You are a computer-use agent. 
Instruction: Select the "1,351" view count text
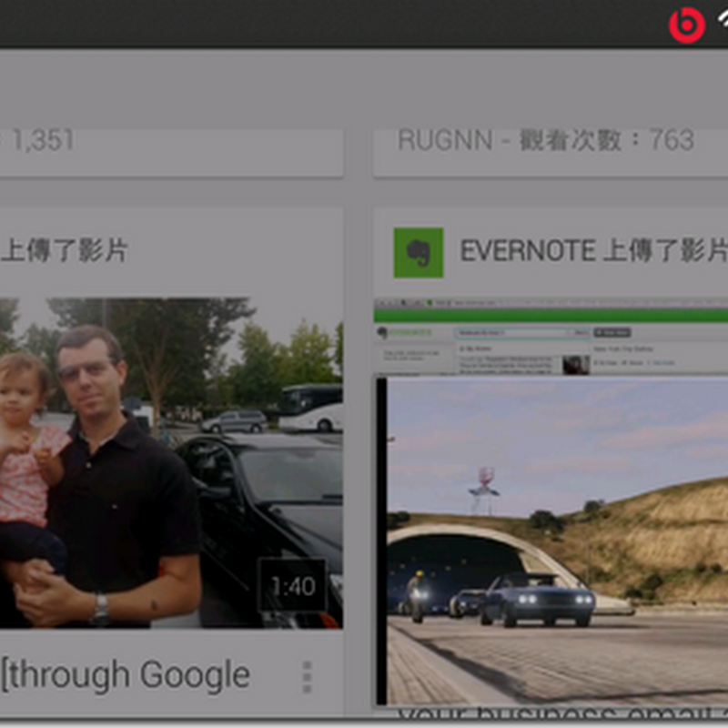click(x=42, y=140)
